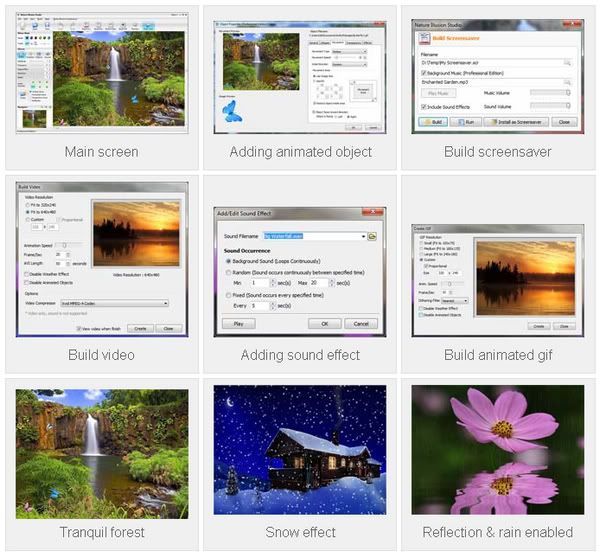Toggle the Include Sound Effects checkbox
This screenshot has height=558, width=600.
pyautogui.click(x=424, y=107)
